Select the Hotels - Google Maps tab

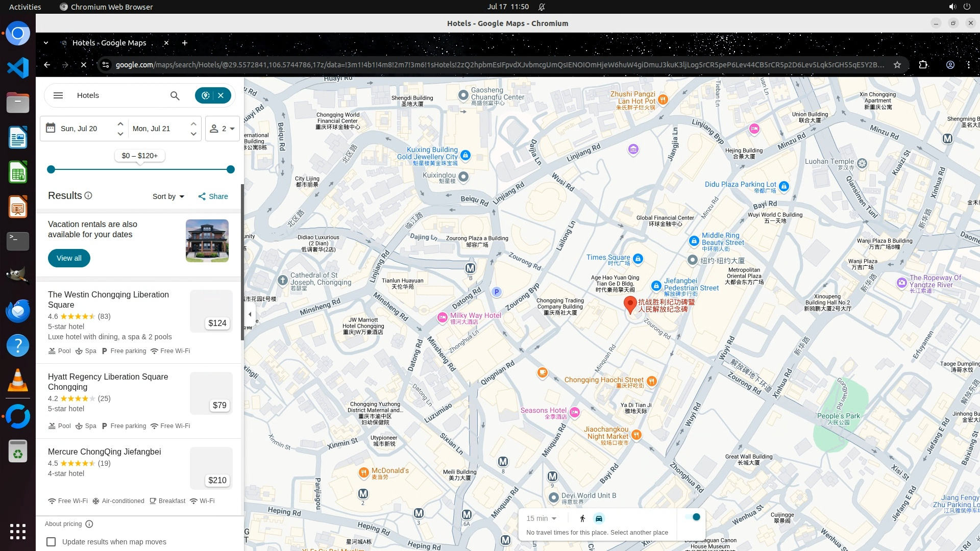coord(109,43)
